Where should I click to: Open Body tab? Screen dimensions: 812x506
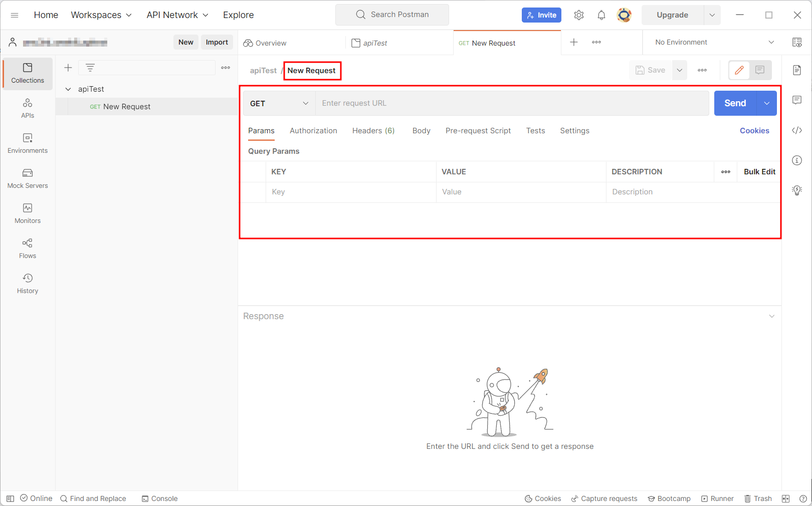coord(422,131)
